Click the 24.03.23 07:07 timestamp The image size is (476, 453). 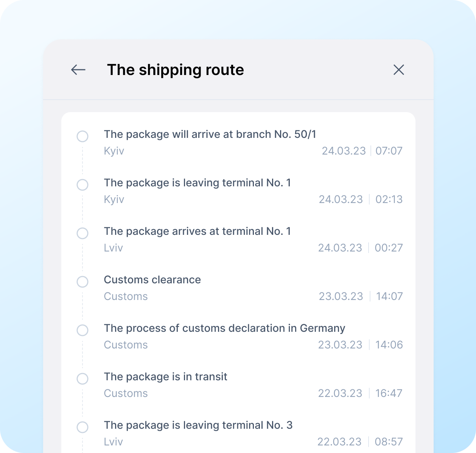(362, 151)
